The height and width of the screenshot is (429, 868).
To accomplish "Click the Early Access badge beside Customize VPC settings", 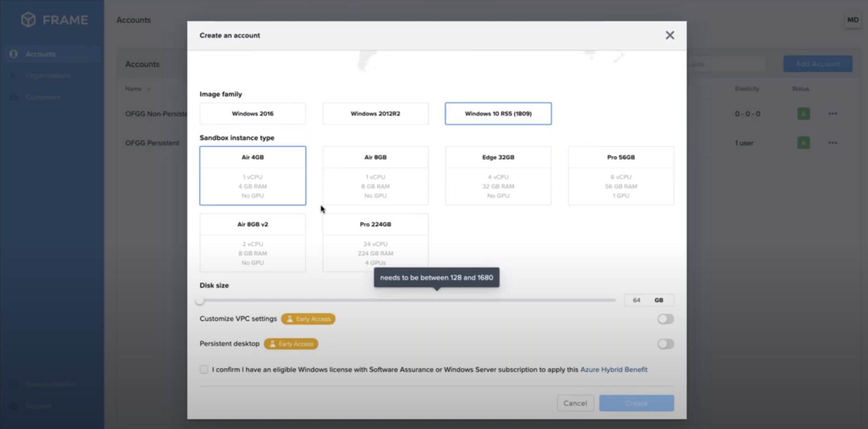I will click(x=308, y=319).
